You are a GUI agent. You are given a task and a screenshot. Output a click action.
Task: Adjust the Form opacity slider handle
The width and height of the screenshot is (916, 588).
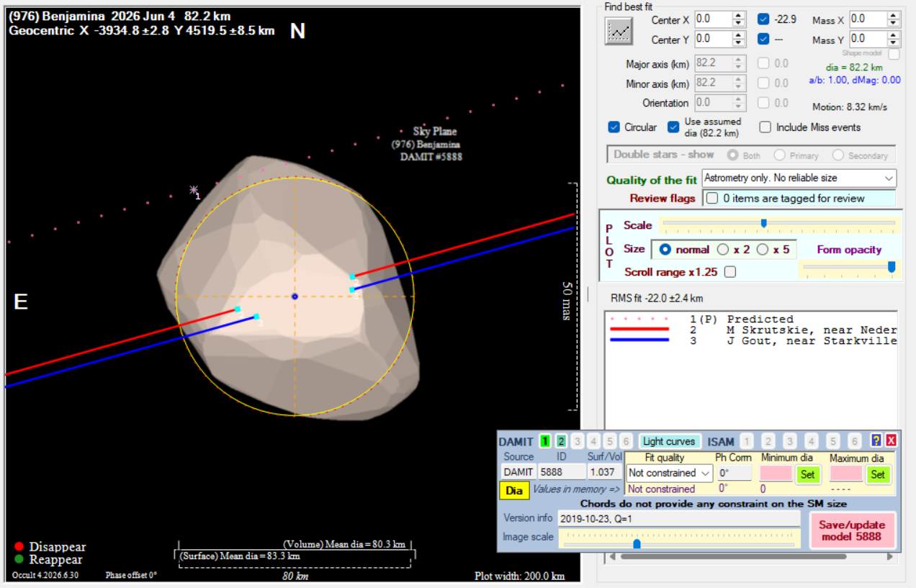click(x=892, y=267)
